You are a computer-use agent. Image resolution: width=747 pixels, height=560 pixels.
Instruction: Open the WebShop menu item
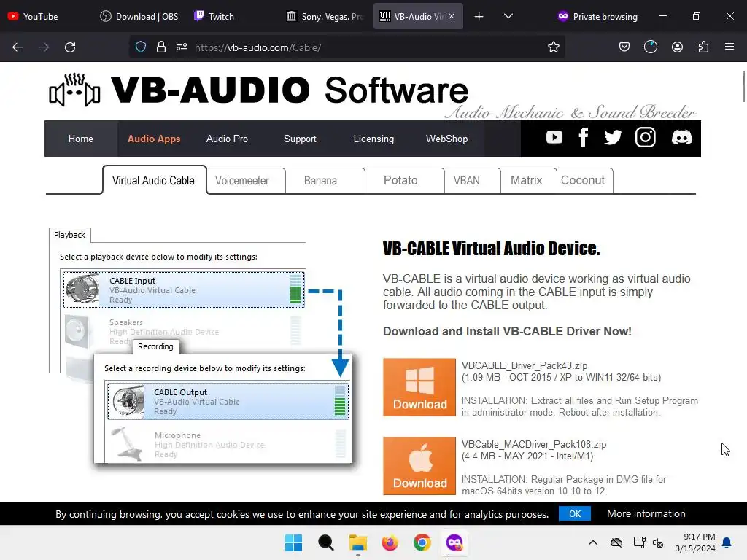coord(446,139)
